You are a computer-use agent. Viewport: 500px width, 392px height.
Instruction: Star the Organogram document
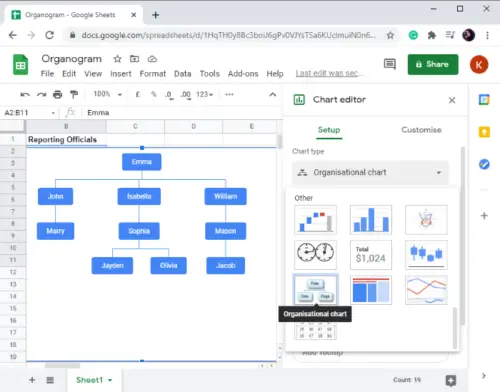click(117, 59)
